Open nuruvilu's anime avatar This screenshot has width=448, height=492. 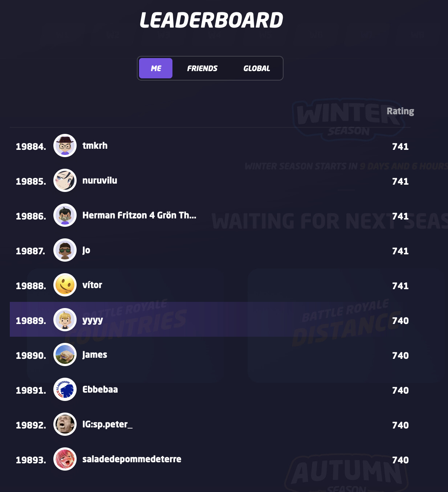pos(65,180)
